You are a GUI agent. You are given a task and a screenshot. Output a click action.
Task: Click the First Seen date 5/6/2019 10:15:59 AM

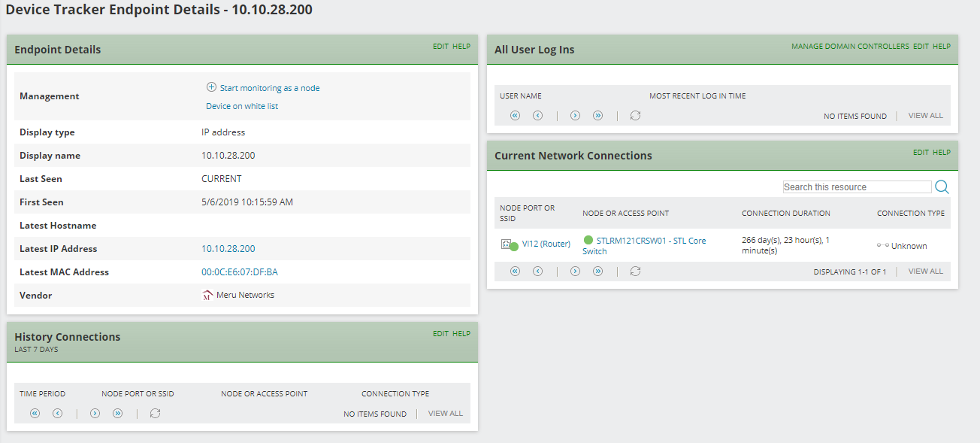[247, 202]
